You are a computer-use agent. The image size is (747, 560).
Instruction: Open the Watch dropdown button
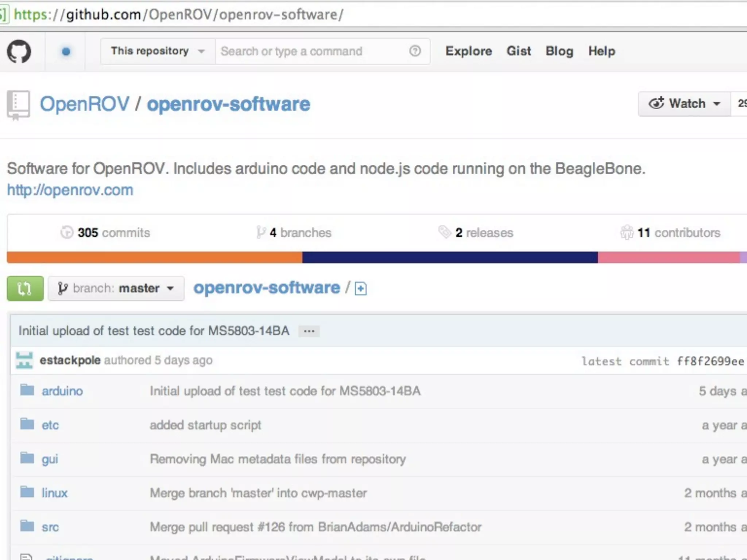click(x=684, y=104)
